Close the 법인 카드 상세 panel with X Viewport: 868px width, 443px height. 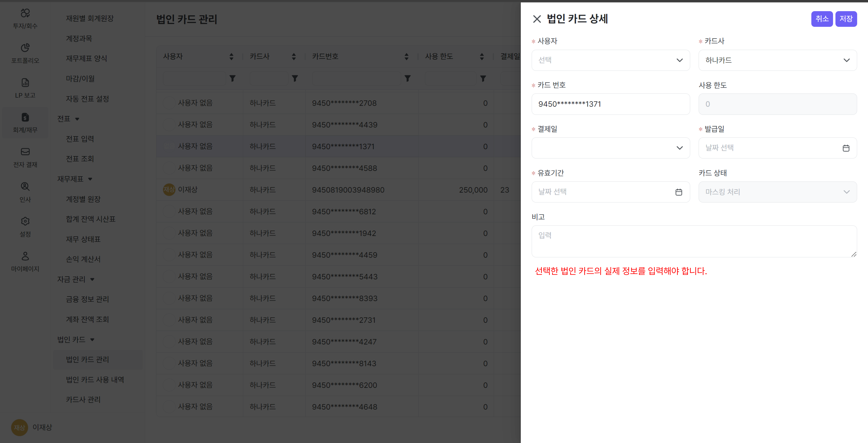point(537,19)
